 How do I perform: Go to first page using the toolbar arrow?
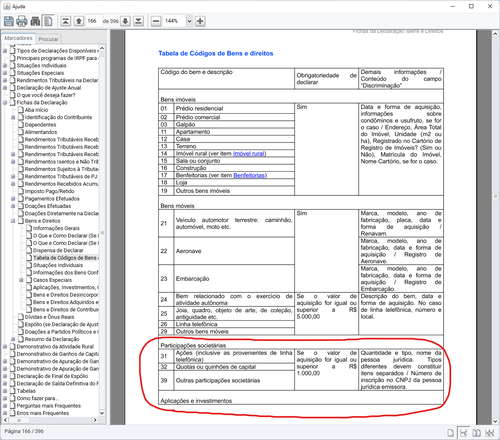[x=66, y=21]
